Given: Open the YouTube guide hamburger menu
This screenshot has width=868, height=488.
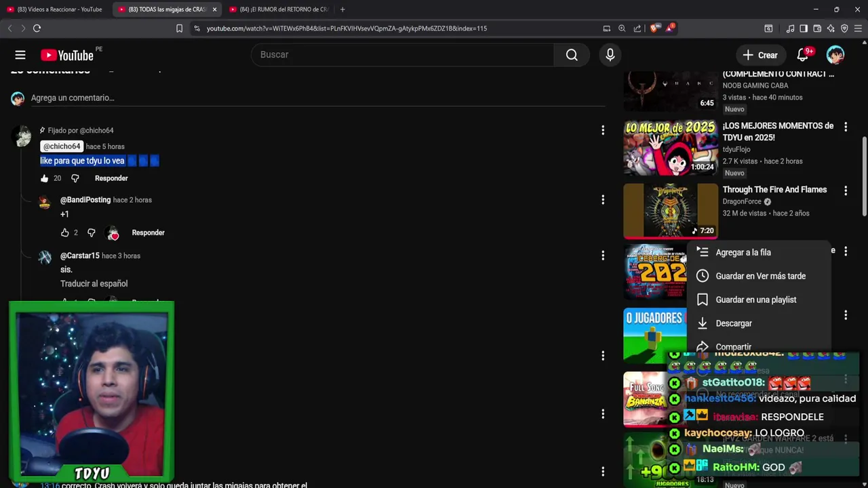Looking at the screenshot, I should tap(20, 55).
